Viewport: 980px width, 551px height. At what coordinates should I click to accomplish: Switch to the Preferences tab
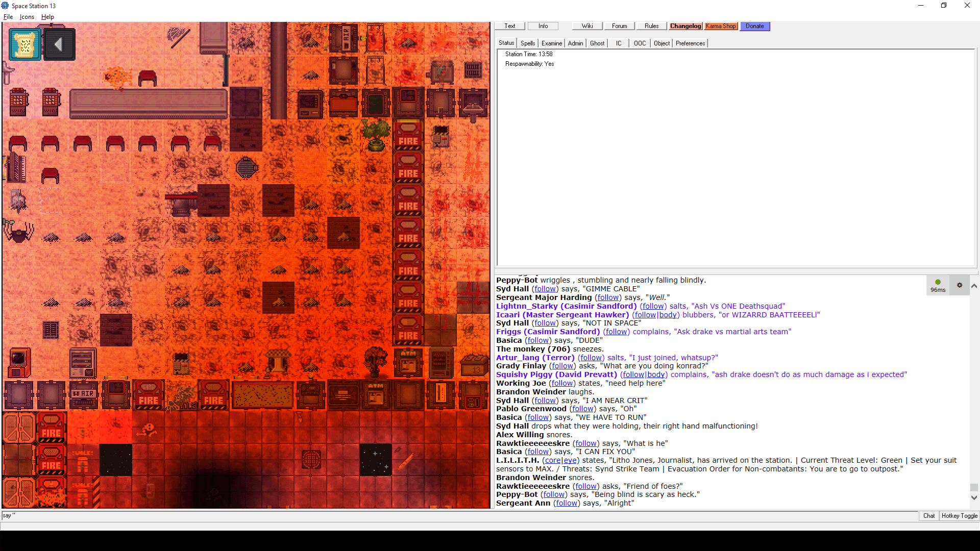coord(690,43)
